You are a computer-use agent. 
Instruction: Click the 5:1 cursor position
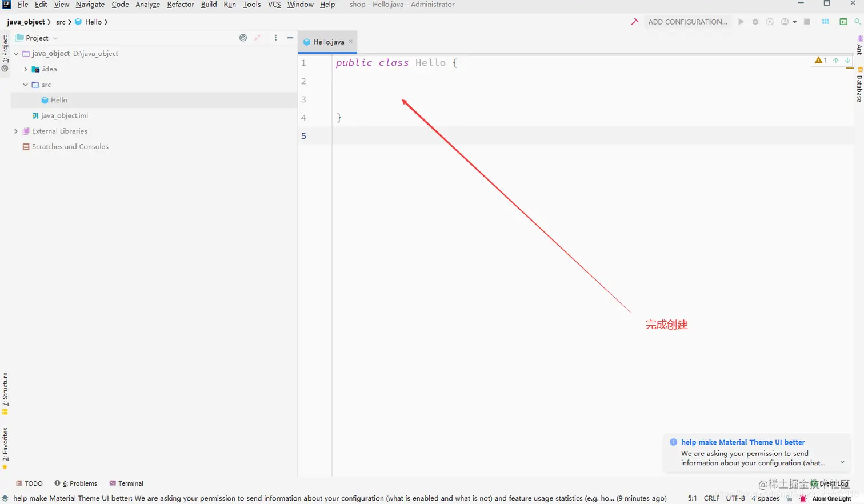pyautogui.click(x=692, y=498)
